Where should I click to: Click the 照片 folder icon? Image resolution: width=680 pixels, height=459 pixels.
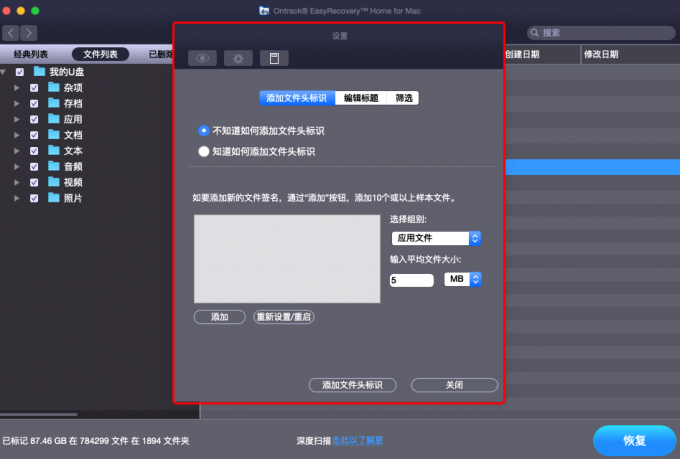pyautogui.click(x=54, y=198)
